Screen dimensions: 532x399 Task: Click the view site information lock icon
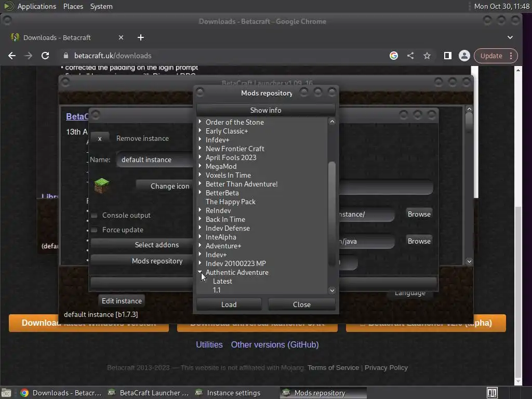pyautogui.click(x=66, y=56)
